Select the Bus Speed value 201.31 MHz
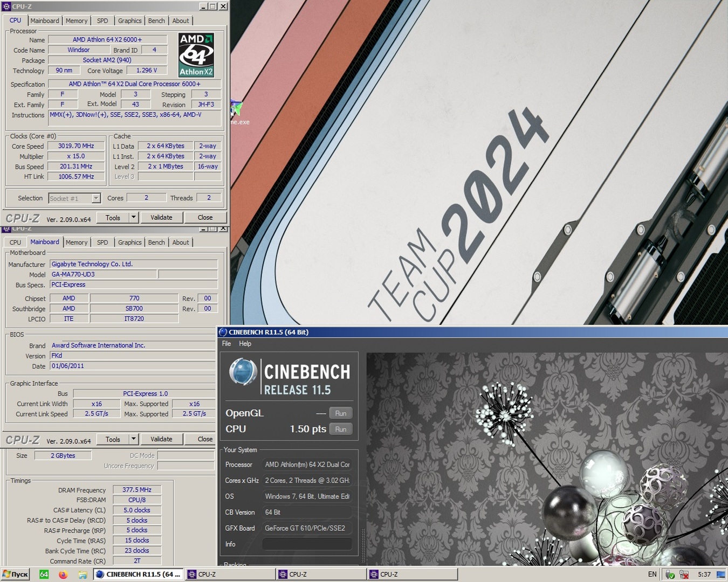Viewport: 728px width, 582px height. point(76,167)
